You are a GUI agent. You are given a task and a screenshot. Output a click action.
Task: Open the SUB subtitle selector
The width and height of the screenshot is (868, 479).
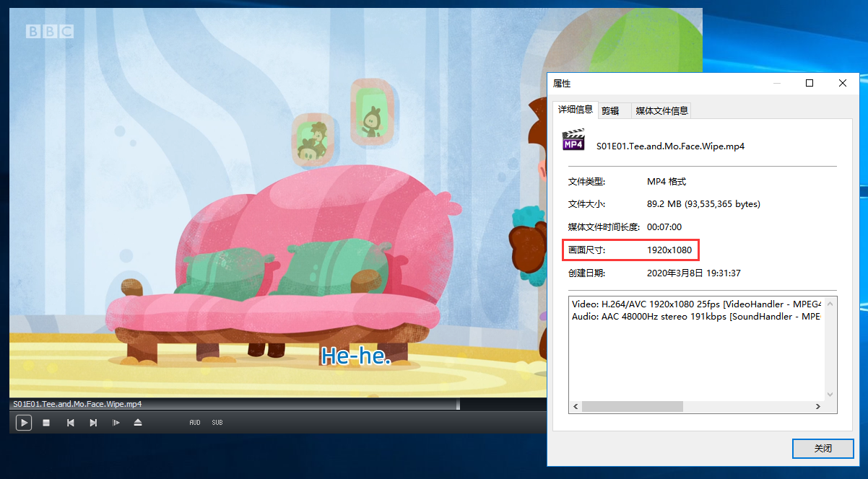click(x=217, y=423)
